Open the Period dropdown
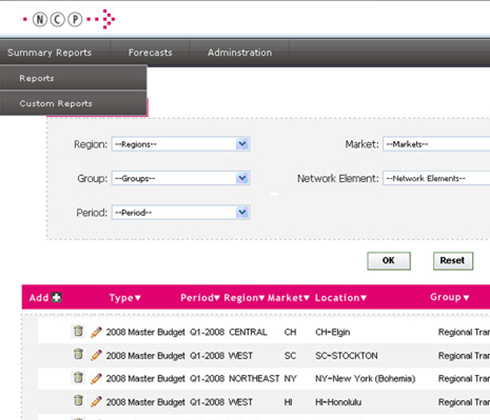The image size is (490, 420). coord(181,212)
